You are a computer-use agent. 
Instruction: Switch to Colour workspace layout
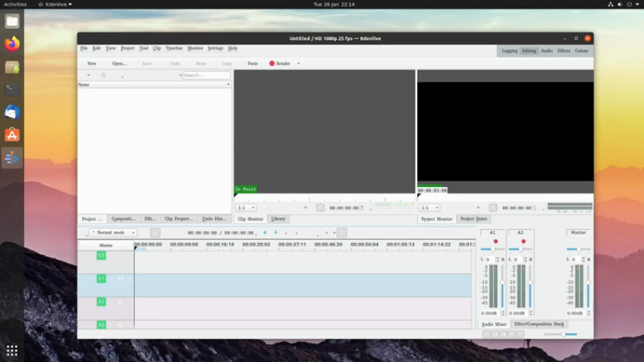click(581, 50)
